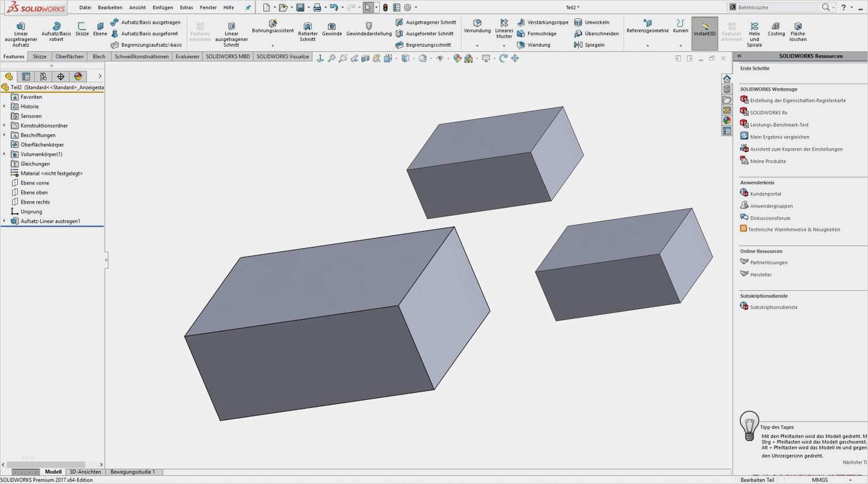
Task: Toggle the ConfigurationManager panel tab
Action: [43, 76]
